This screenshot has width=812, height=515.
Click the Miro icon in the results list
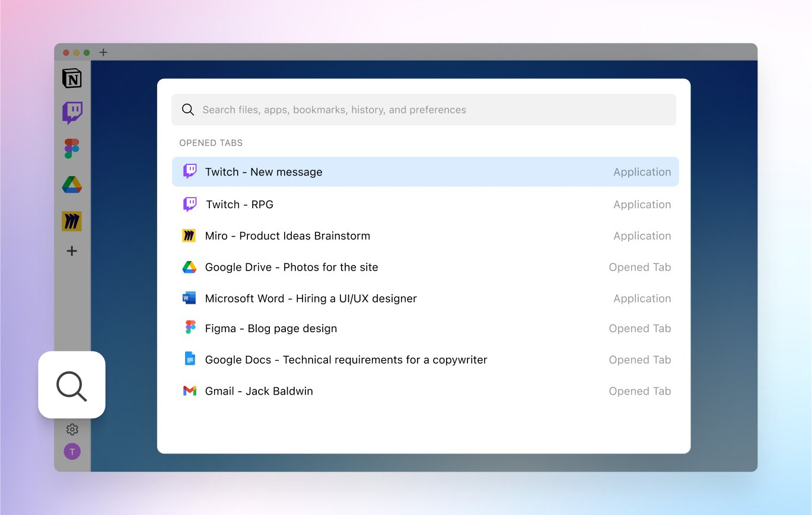coord(189,236)
